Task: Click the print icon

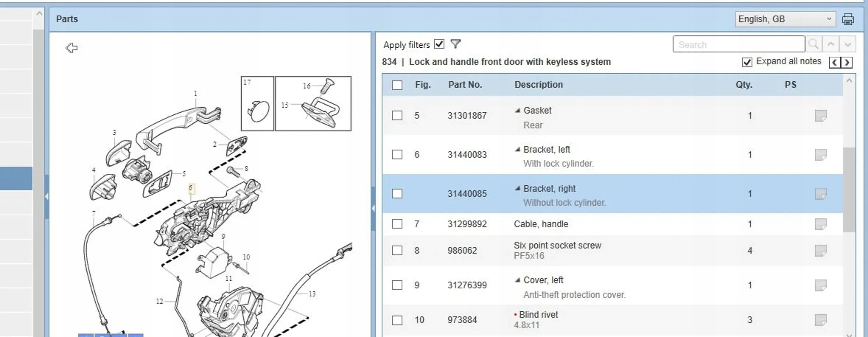Action: pos(848,19)
